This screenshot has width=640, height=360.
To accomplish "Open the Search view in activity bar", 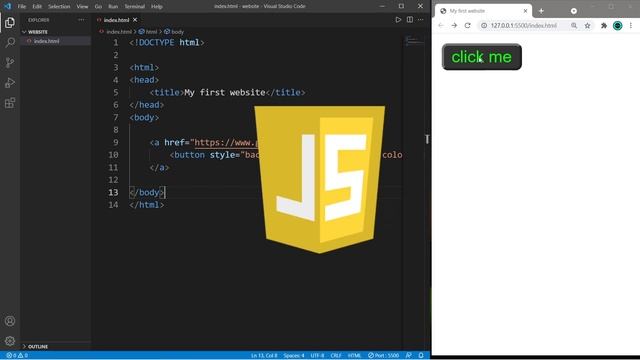I will pyautogui.click(x=10, y=42).
